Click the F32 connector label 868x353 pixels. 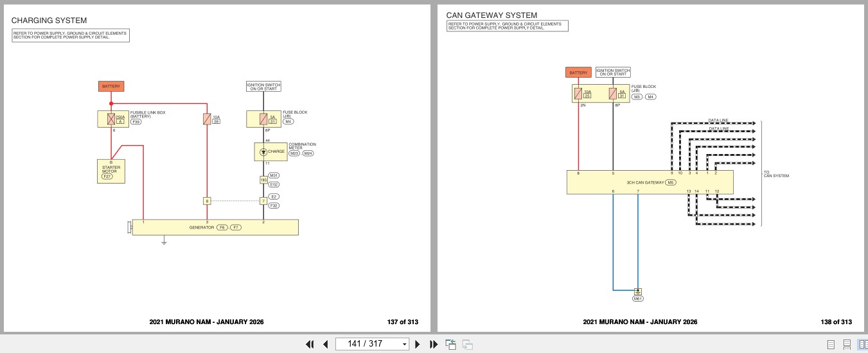tap(274, 205)
